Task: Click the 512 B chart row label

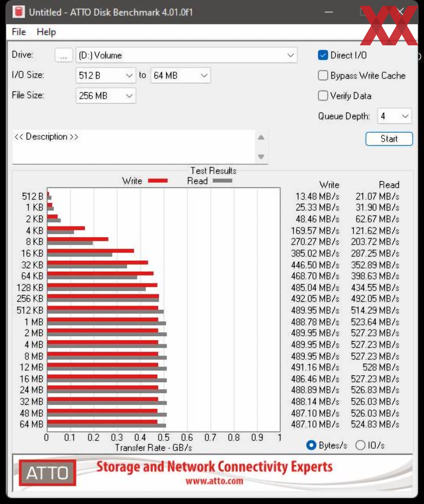Action: (x=32, y=196)
